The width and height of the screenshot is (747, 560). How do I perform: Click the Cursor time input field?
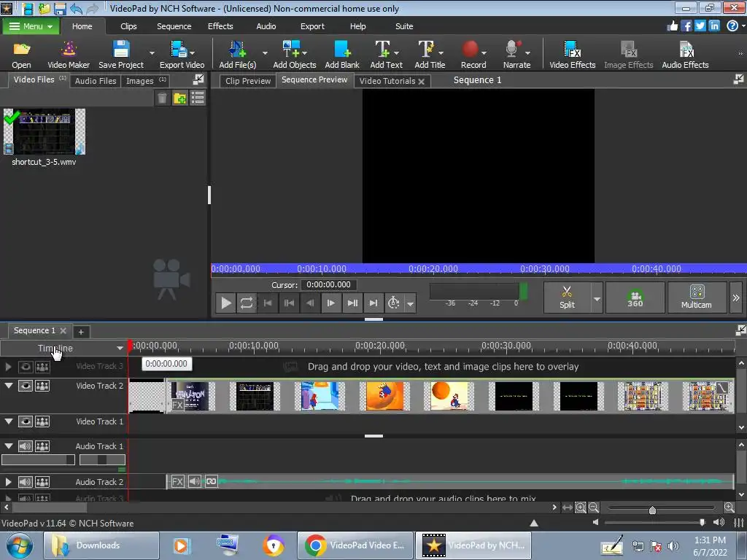pos(329,285)
